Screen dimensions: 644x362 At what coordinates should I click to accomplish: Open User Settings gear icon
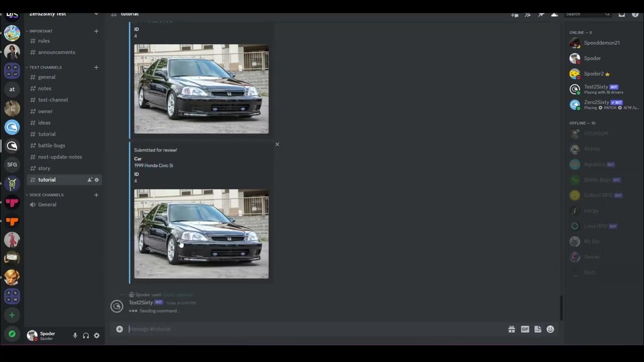pos(97,336)
